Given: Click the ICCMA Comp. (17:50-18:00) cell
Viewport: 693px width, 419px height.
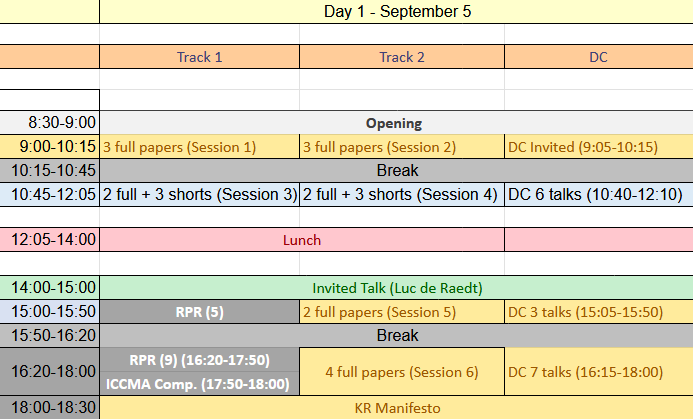Looking at the screenshot, I should [199, 384].
